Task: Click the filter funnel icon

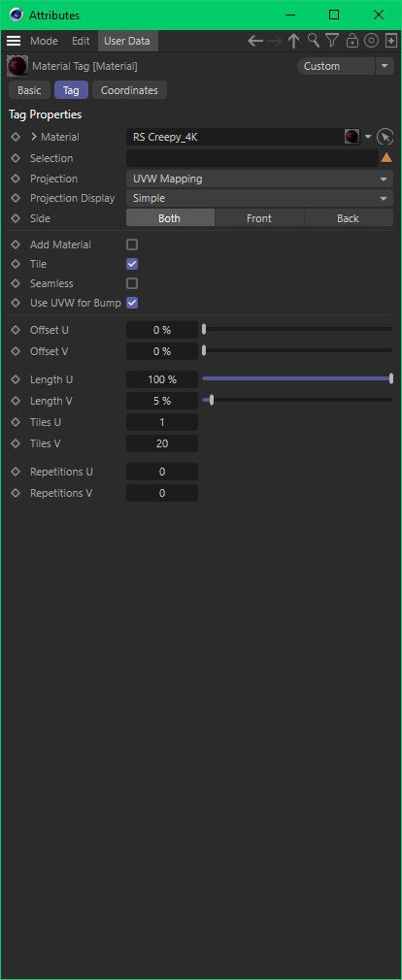Action: coord(333,42)
